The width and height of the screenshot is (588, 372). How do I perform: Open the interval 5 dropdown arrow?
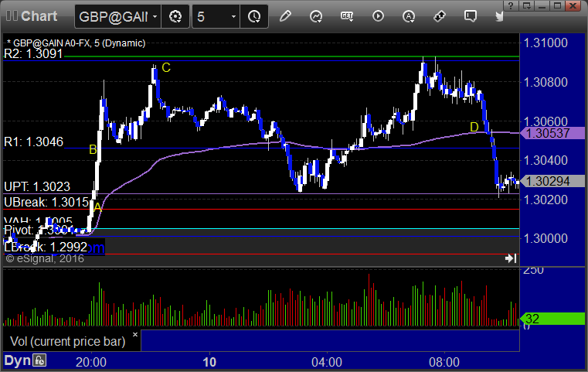click(x=233, y=16)
